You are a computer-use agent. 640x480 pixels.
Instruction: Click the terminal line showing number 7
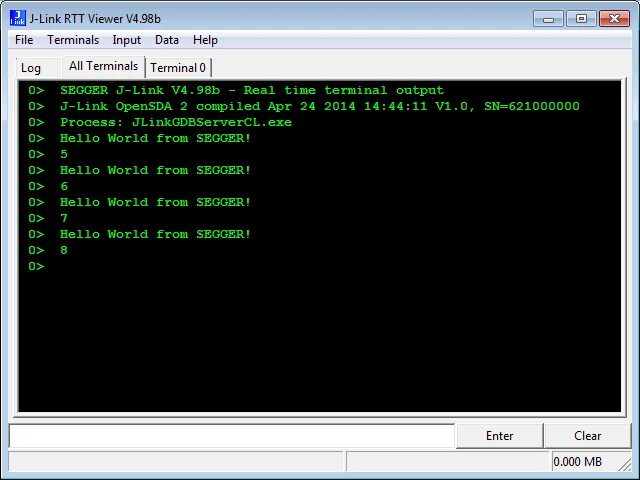pos(64,218)
